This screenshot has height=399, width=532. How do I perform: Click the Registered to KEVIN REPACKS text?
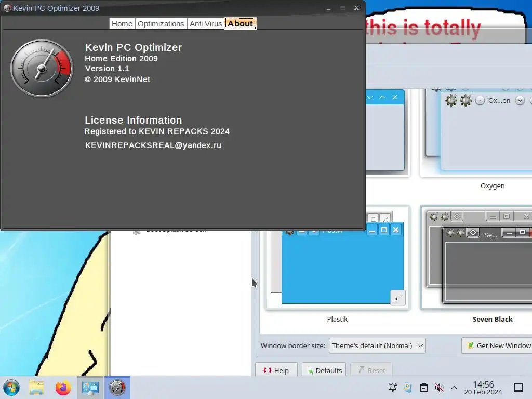click(157, 131)
